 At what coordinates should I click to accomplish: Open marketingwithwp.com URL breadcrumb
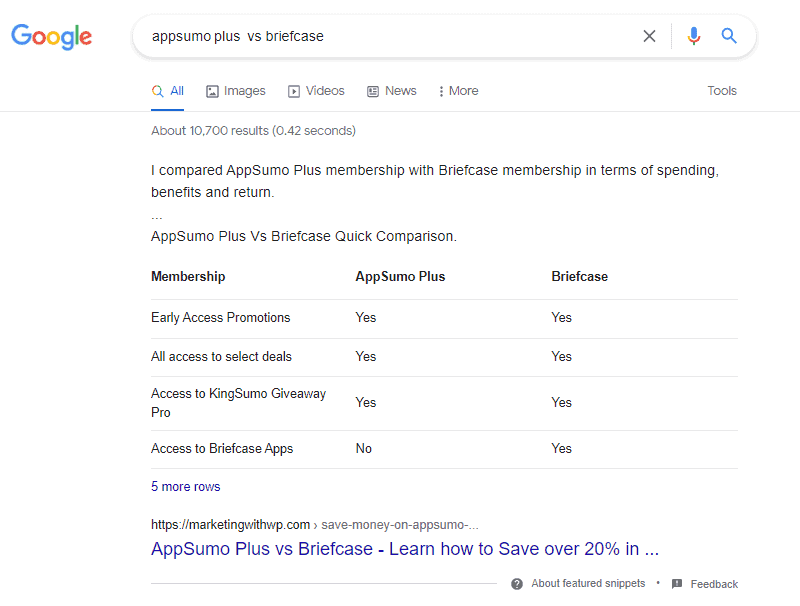point(315,525)
